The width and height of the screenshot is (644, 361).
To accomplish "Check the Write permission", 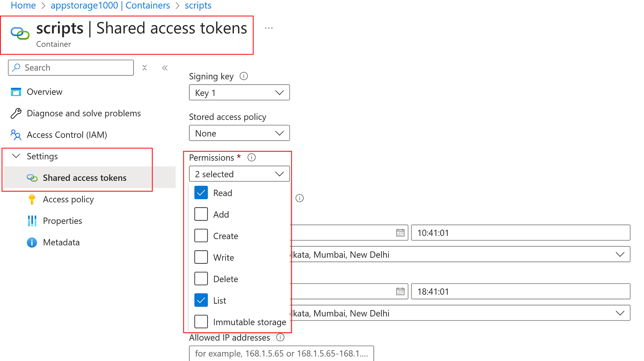I will (x=201, y=257).
